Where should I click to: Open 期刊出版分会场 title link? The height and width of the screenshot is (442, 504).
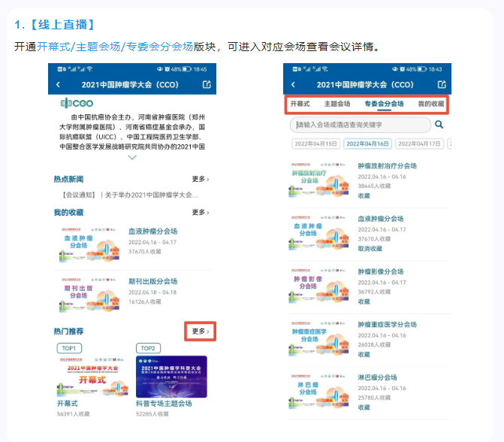coord(153,281)
